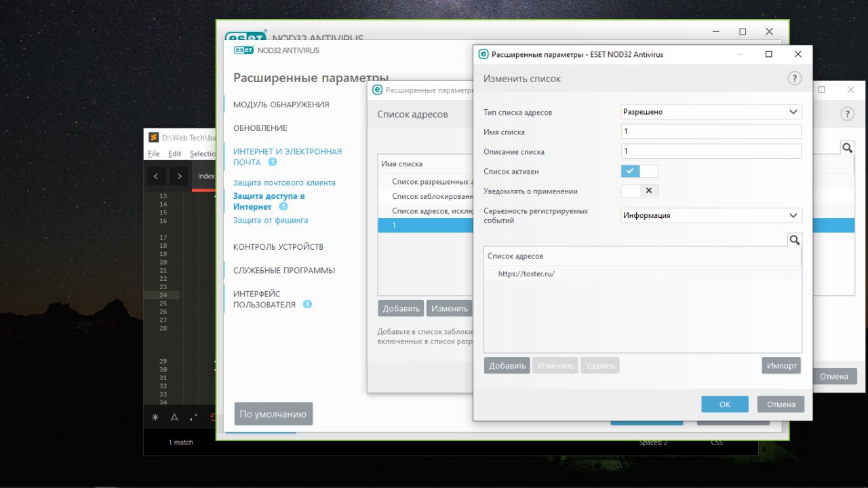Viewport: 868px width, 488px height.
Task: Click '1 match' text in Sublime status bar
Action: (181, 443)
